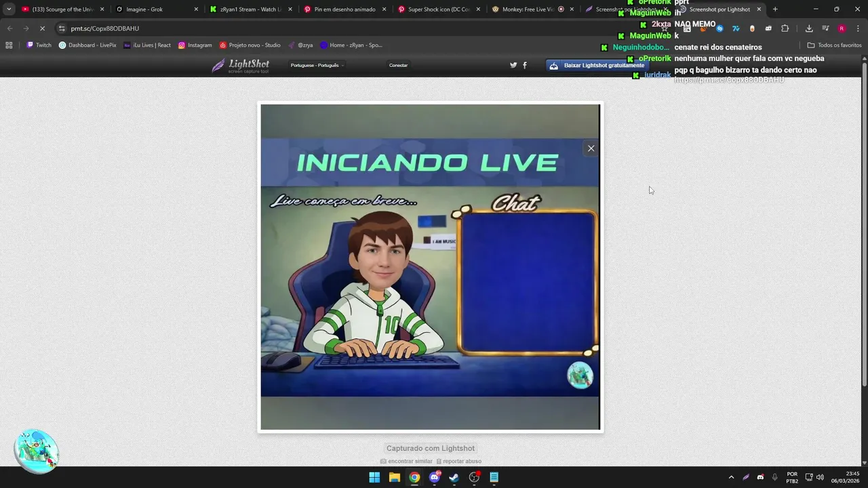Click the Lightshot feather tray icon
Viewport: 868px width, 488px height.
coord(746,477)
